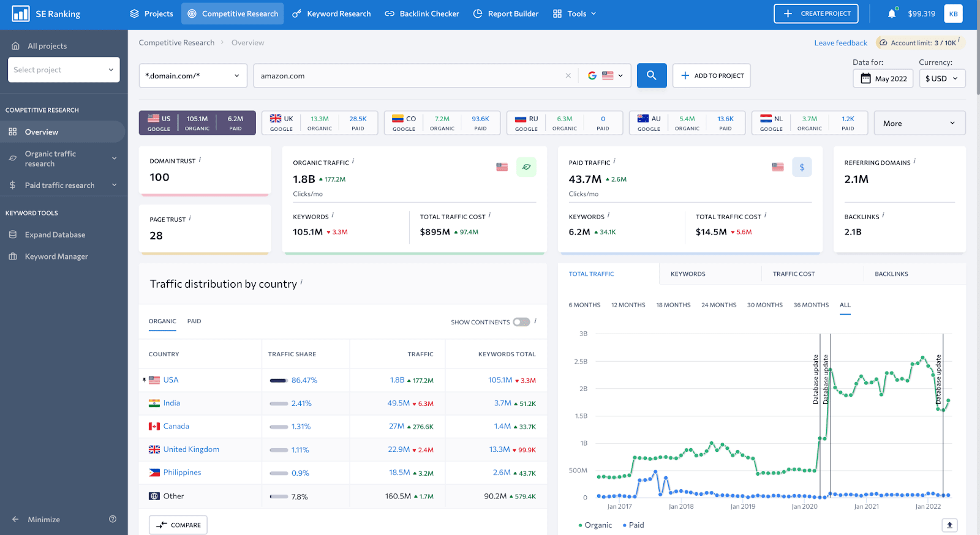Screen dimensions: 980x535
Task: Select the UK Google database card
Action: point(320,123)
